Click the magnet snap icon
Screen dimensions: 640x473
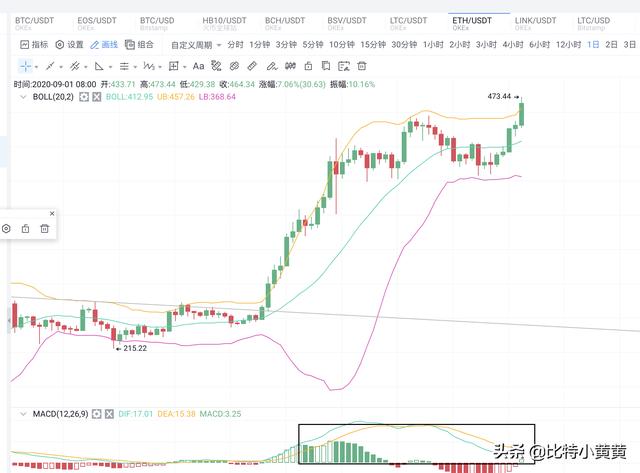click(x=290, y=66)
